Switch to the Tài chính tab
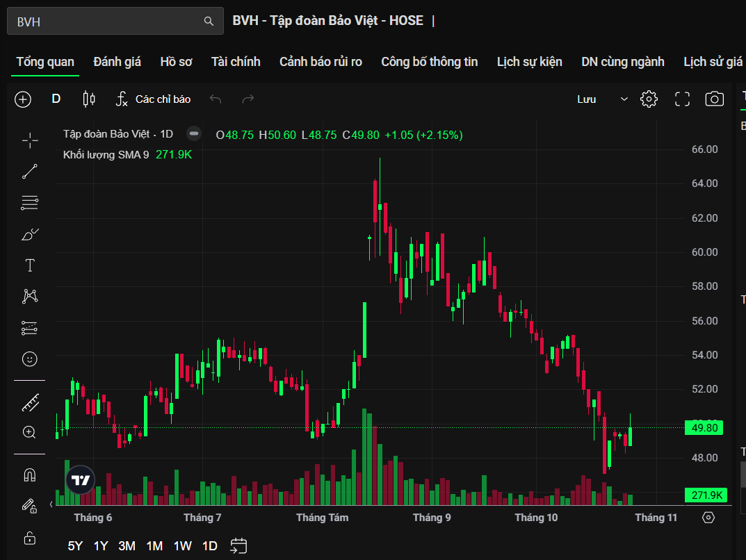 click(236, 62)
